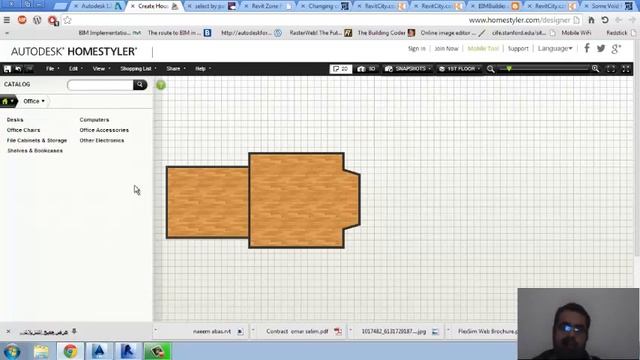Click inside the catalog search field
Viewport: 640px width, 360px height.
tap(100, 84)
